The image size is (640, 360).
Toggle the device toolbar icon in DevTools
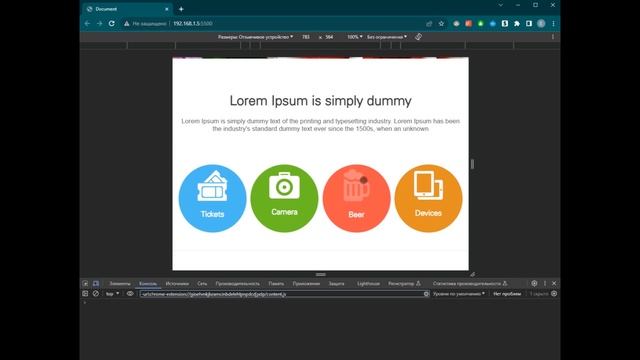tap(96, 283)
